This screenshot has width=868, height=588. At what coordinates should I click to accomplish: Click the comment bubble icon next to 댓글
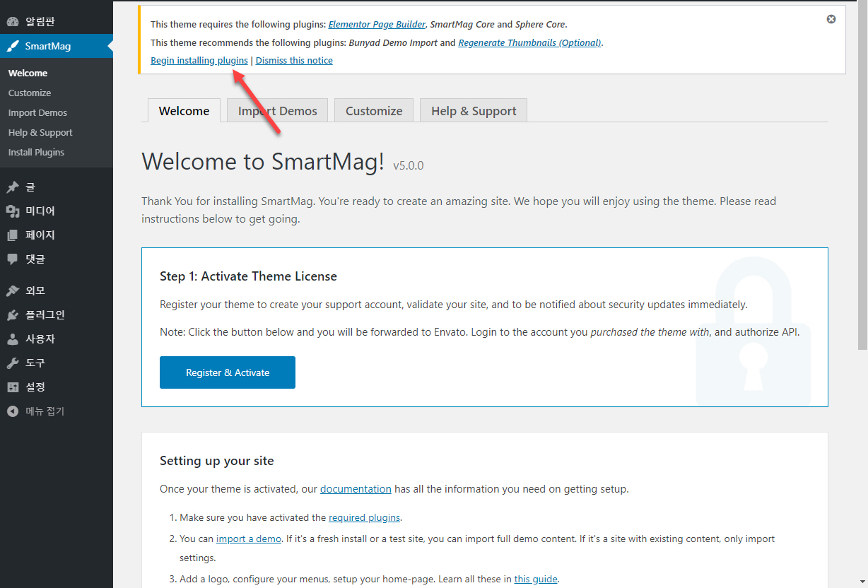point(13,259)
